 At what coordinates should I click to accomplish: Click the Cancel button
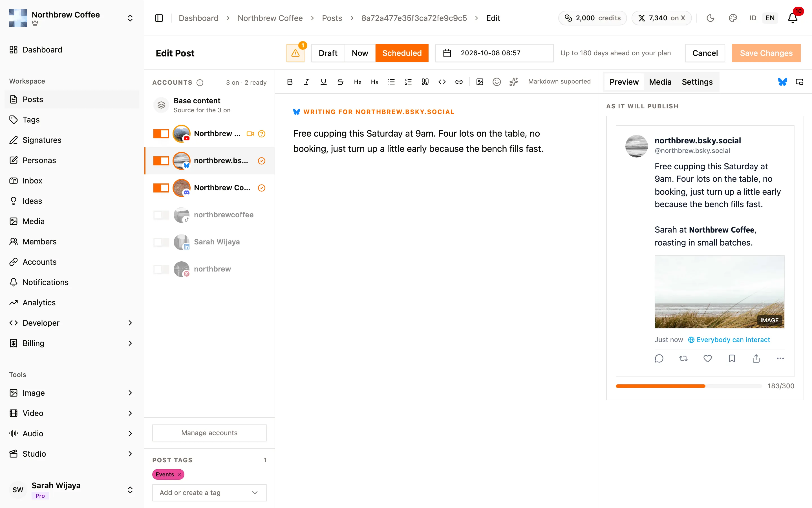705,53
